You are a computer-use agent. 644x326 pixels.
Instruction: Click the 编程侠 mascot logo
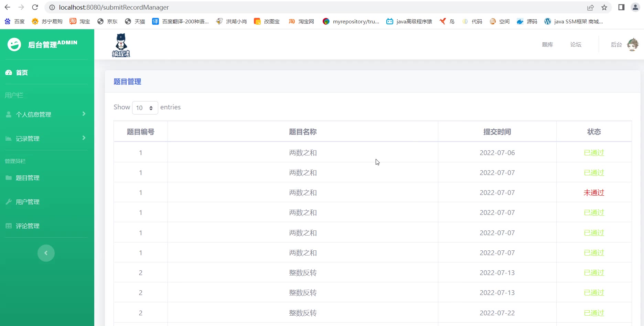point(121,45)
